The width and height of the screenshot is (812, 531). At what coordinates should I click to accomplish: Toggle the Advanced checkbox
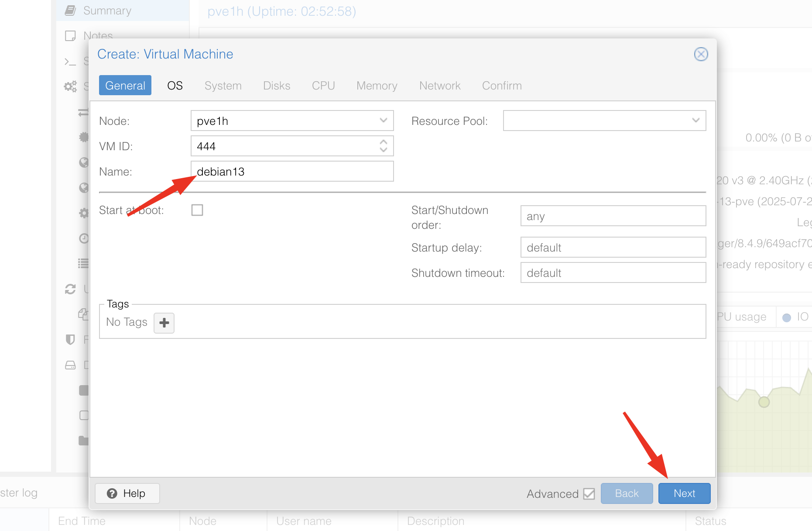[589, 494]
